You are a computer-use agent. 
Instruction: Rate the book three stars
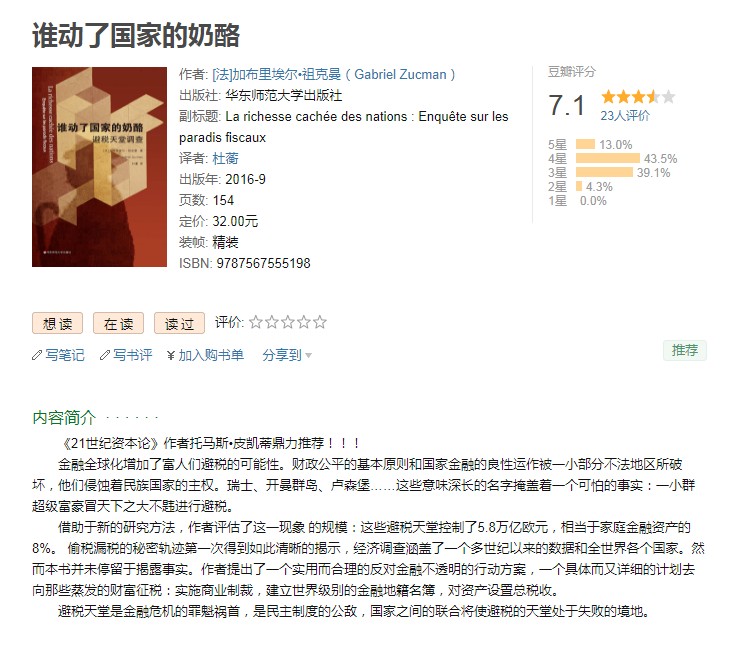coord(288,322)
